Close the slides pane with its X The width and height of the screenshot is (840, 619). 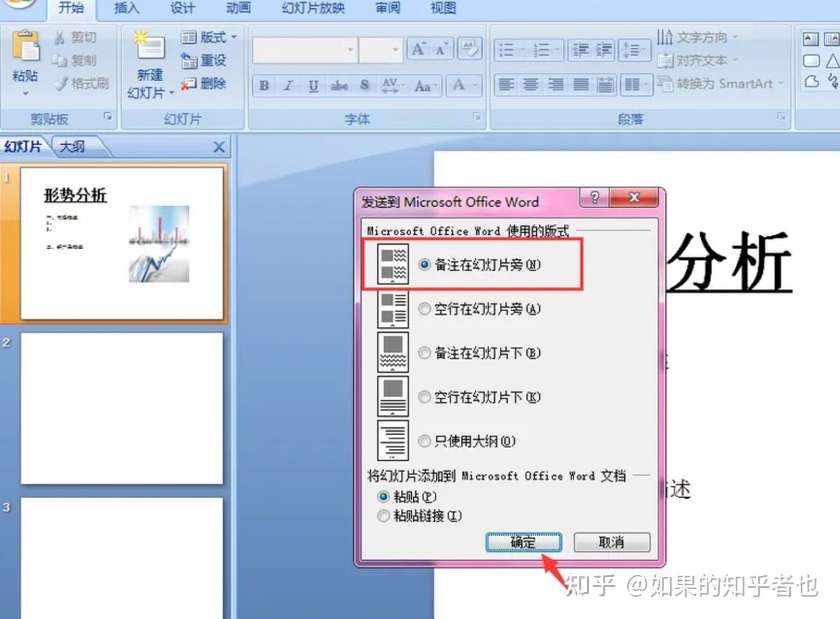[218, 147]
